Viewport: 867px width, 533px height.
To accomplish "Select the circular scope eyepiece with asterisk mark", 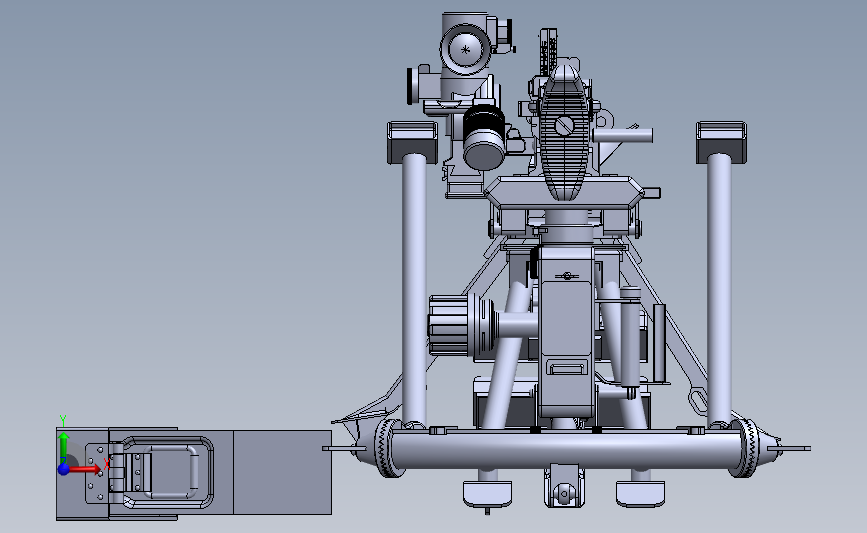I will click(x=465, y=50).
